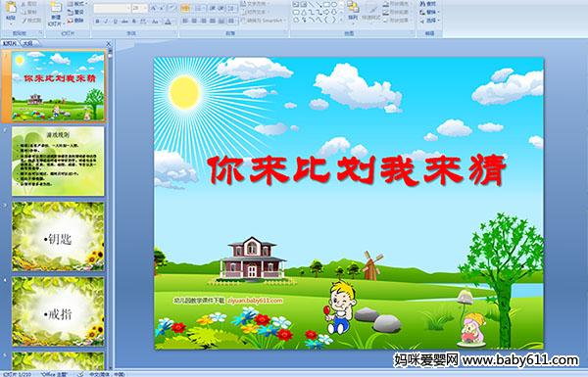Toggle Bold formatting in the font group
The image size is (588, 377).
97,22
